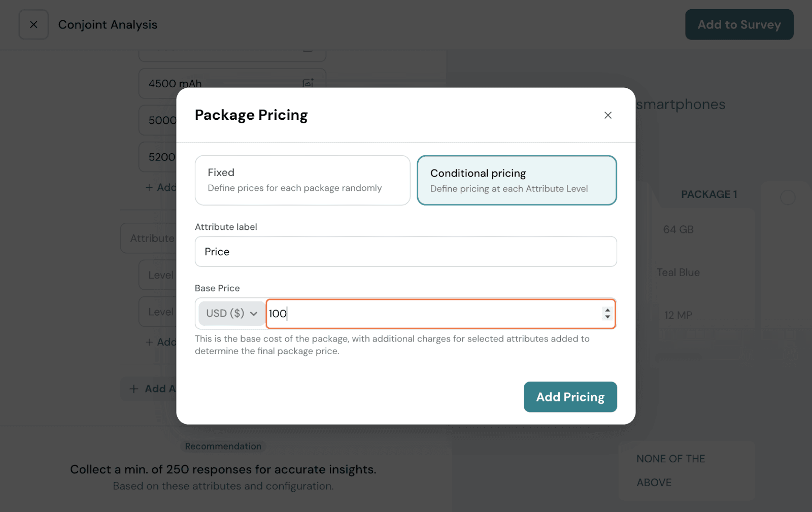
Task: Click the image icon in 4500 mAh row
Action: 308,83
